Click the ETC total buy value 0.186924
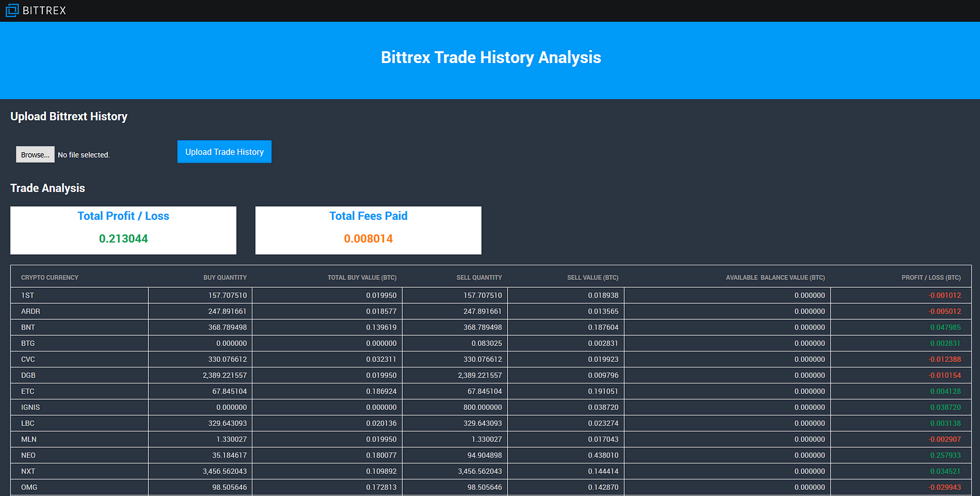Image resolution: width=980 pixels, height=496 pixels. (x=382, y=391)
